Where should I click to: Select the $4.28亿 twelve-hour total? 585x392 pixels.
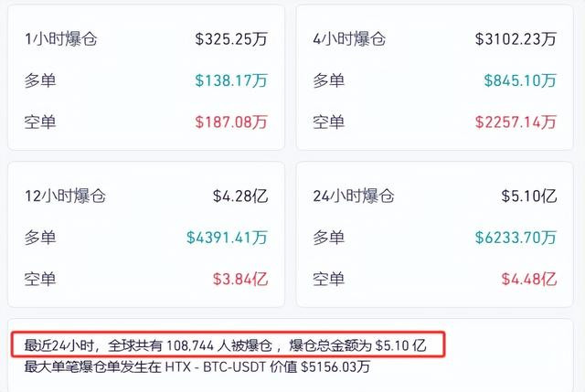[x=240, y=196]
